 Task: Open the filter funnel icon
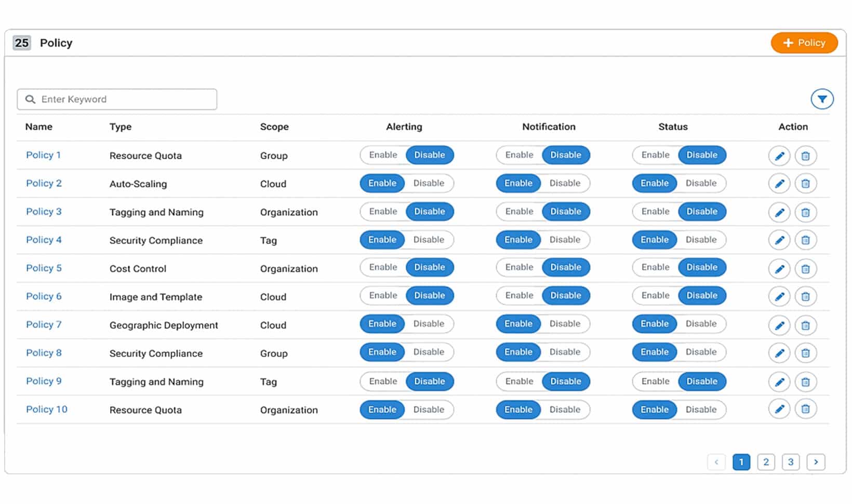(x=821, y=99)
